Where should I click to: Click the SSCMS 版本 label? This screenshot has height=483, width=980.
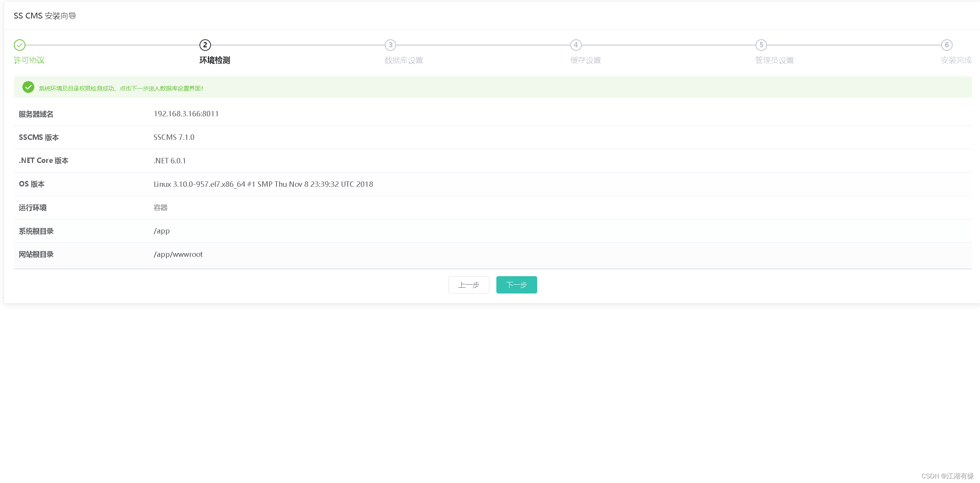pyautogui.click(x=39, y=138)
